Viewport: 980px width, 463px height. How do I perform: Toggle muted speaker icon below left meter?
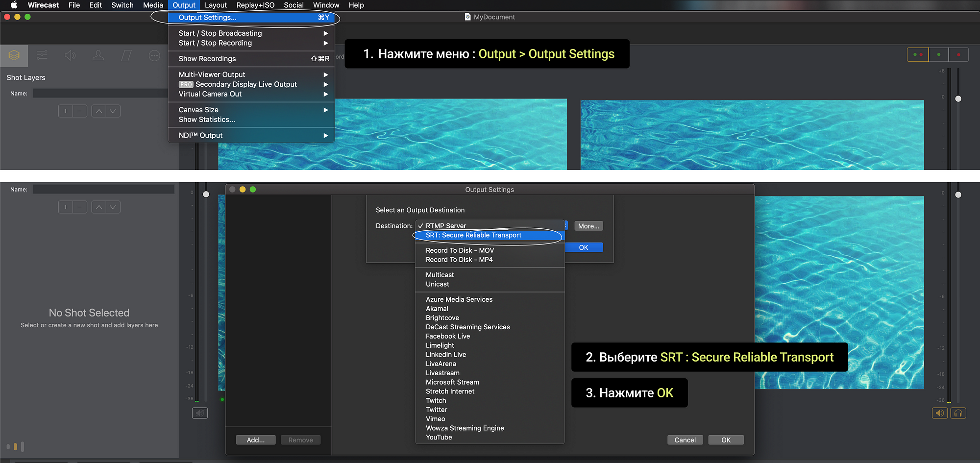[x=200, y=413]
